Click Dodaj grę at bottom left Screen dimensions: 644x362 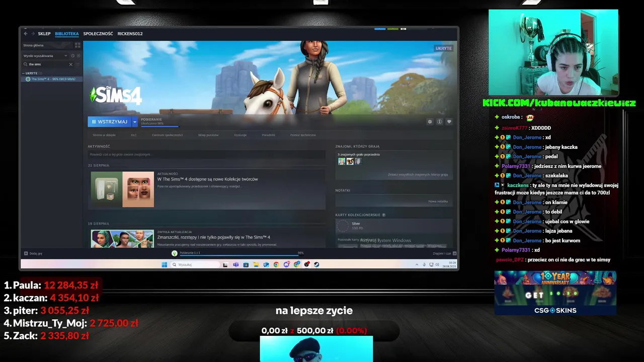(33, 253)
